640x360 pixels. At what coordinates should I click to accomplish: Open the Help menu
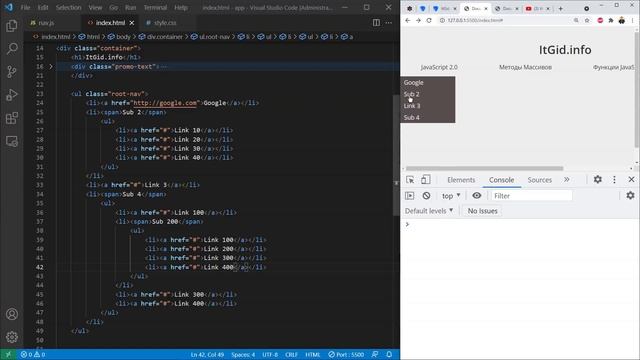[x=181, y=7]
